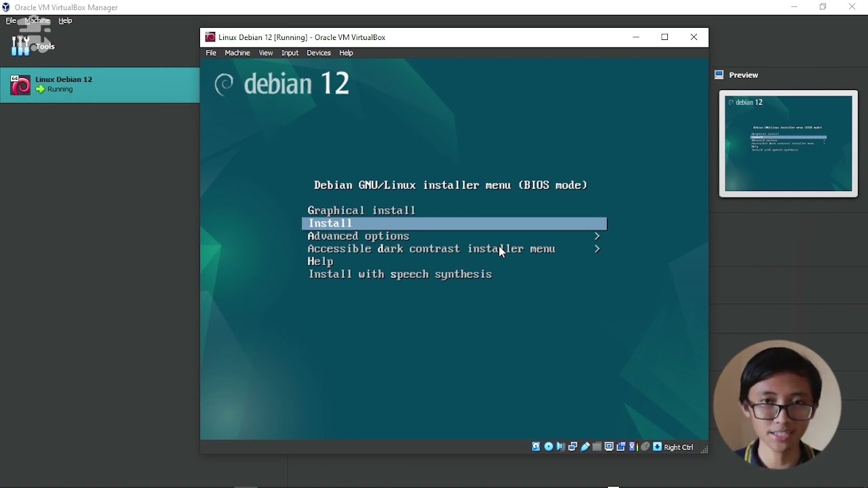868x488 pixels.
Task: Minimize the Debian VM window
Action: pos(635,37)
